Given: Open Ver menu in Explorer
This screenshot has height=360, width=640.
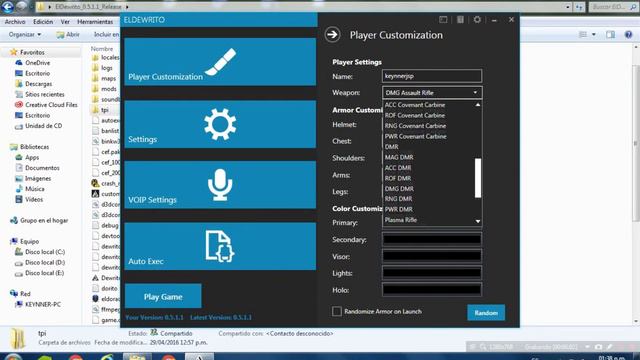Looking at the screenshot, I should point(65,22).
